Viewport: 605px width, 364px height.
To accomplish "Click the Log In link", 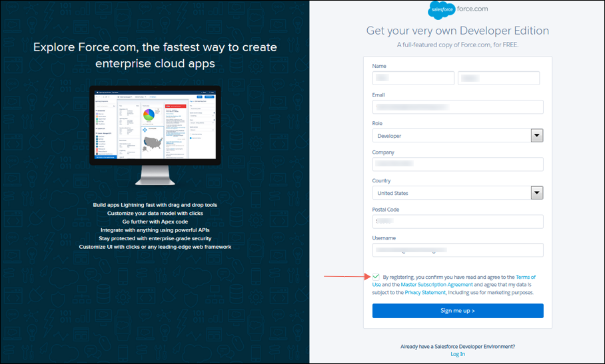I will click(x=458, y=354).
